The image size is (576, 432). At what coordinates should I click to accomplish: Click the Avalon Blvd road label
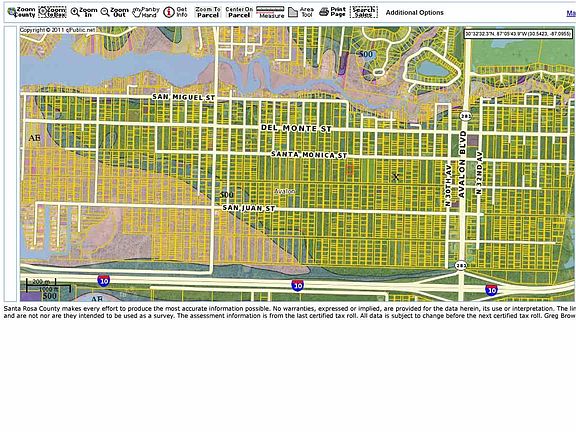point(462,164)
